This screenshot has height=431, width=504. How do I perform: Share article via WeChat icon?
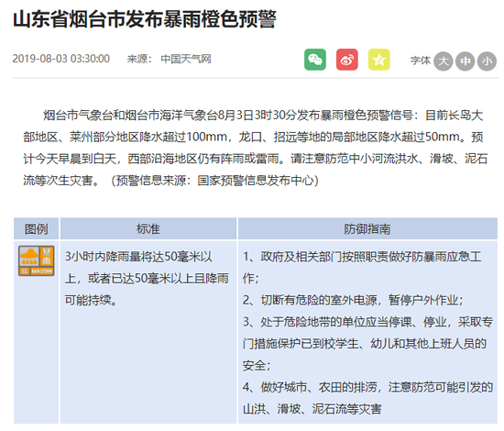pyautogui.click(x=315, y=60)
